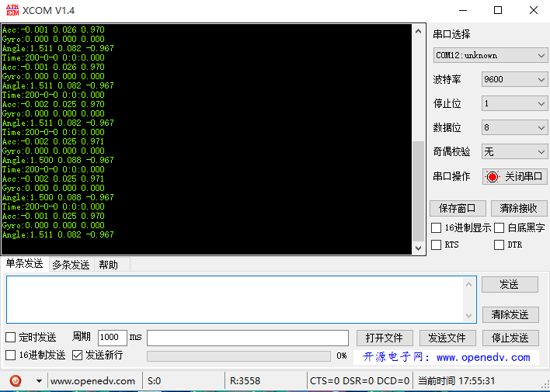Click 关闭串口 to close the serial port
This screenshot has height=392, width=550.
514,176
